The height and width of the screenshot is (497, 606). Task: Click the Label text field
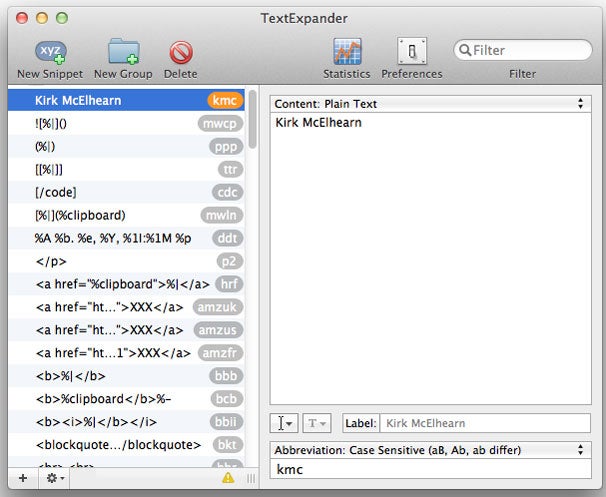485,423
